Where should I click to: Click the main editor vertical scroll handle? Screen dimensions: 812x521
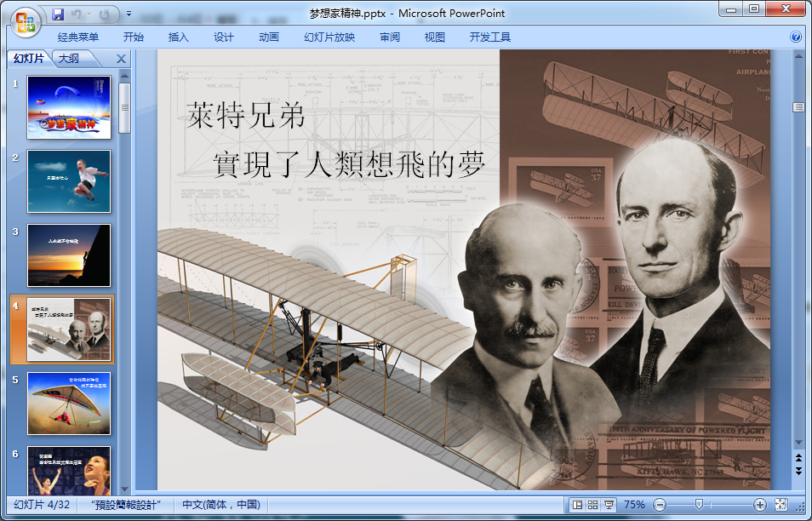coord(798,107)
